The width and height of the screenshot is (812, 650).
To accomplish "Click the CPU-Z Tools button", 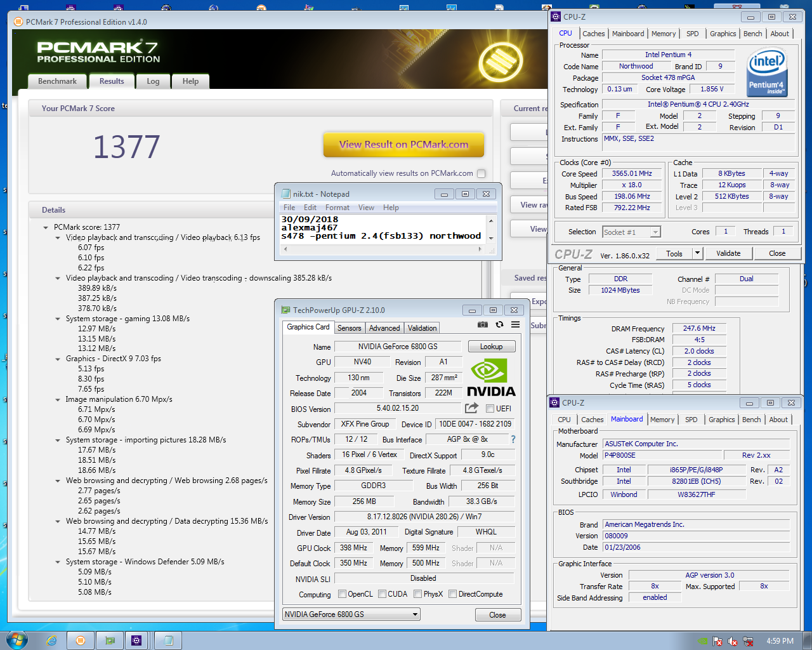I will [x=674, y=253].
